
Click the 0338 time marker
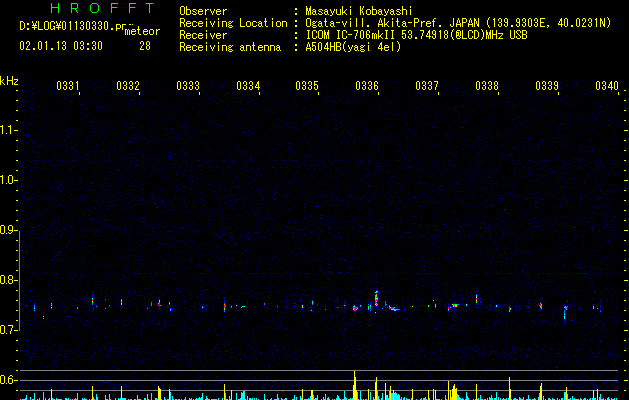pyautogui.click(x=487, y=85)
